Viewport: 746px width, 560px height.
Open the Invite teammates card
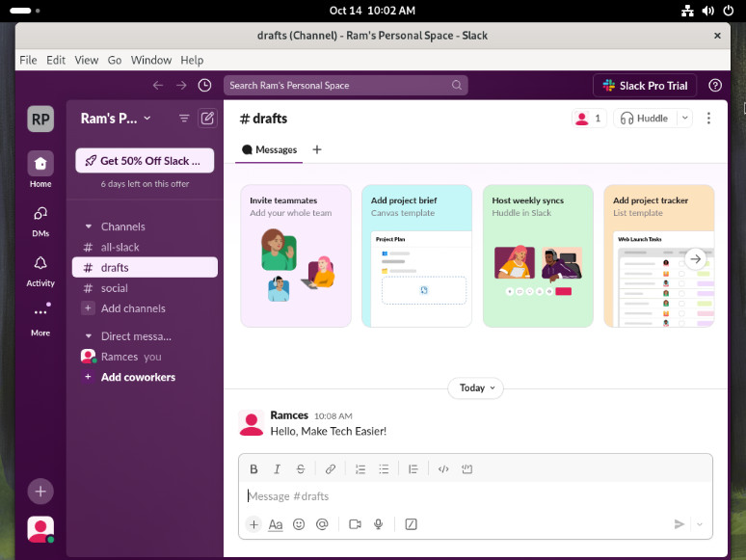pyautogui.click(x=296, y=256)
